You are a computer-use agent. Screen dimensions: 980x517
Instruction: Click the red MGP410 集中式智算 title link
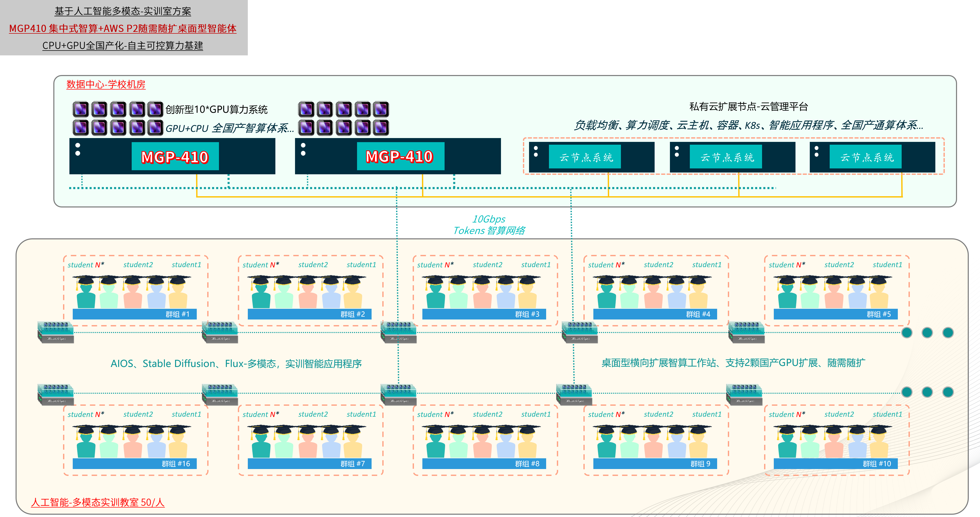[x=122, y=29]
